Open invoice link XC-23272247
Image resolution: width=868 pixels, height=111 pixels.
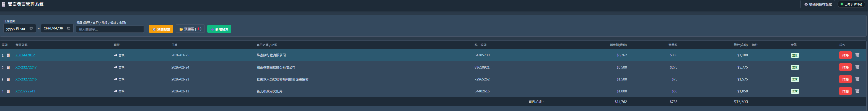26,67
